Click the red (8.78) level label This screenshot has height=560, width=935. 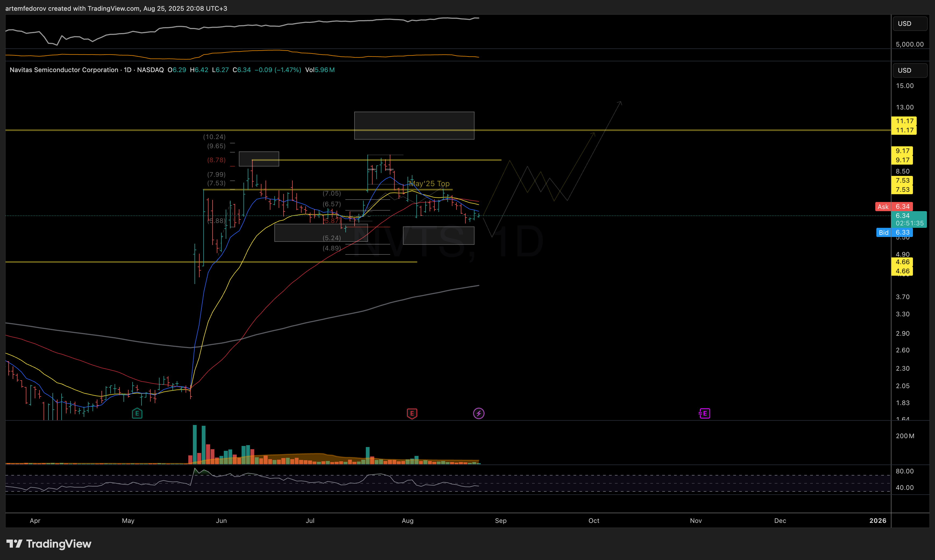[216, 160]
